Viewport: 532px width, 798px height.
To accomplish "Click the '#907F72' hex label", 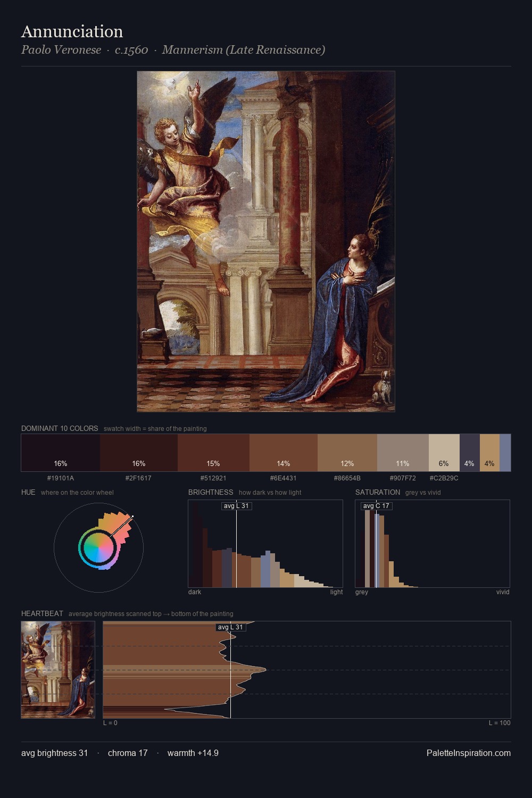I will (x=403, y=478).
